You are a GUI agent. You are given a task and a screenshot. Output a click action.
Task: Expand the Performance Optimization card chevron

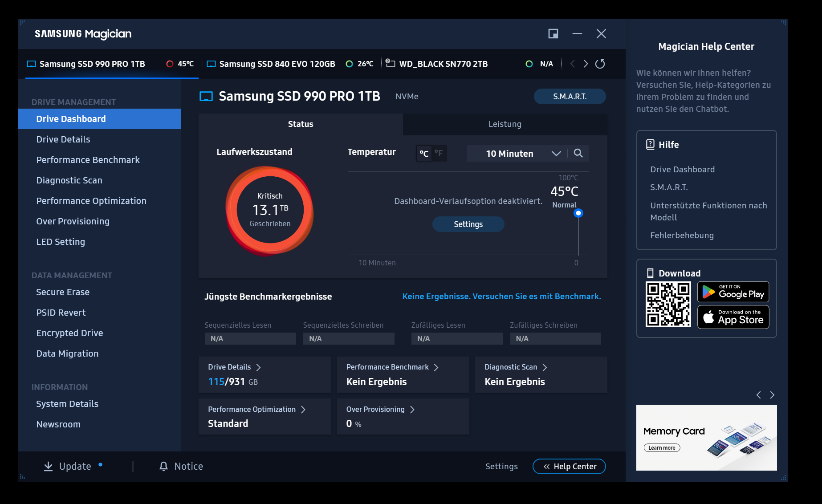click(x=304, y=410)
